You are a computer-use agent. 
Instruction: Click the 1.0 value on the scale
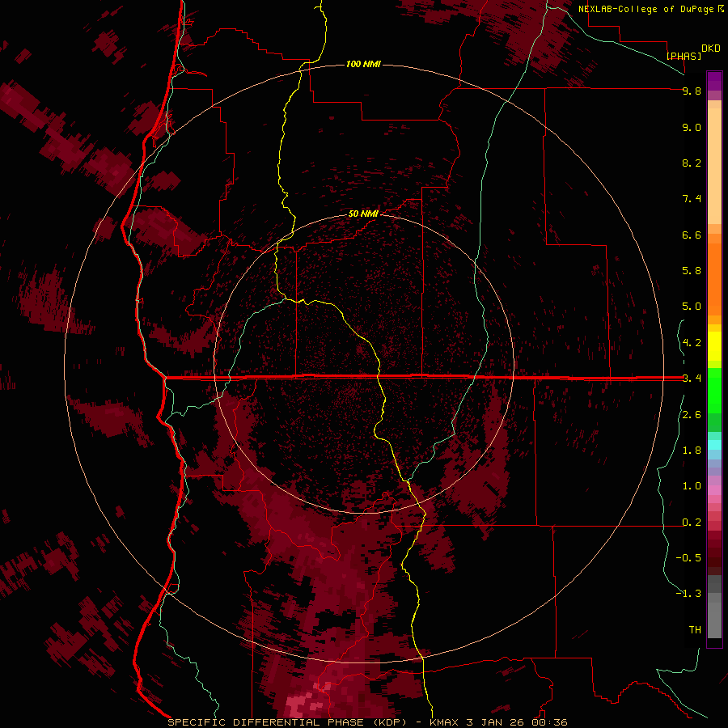(692, 486)
